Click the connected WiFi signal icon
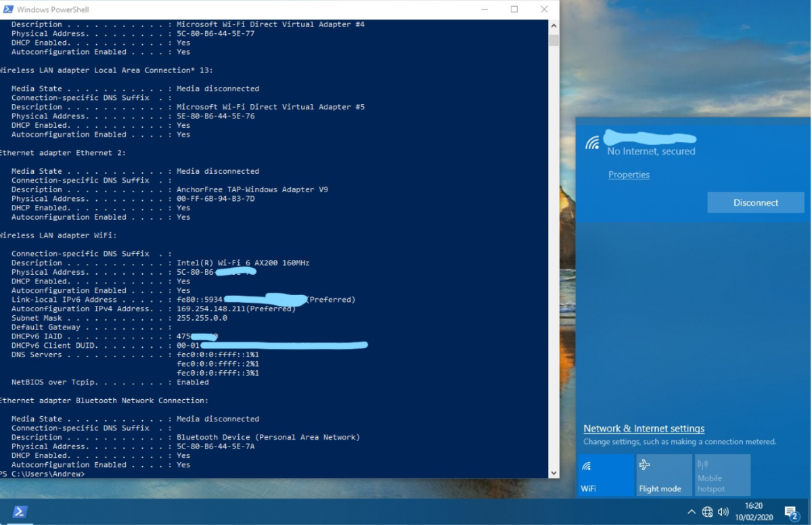 point(593,142)
